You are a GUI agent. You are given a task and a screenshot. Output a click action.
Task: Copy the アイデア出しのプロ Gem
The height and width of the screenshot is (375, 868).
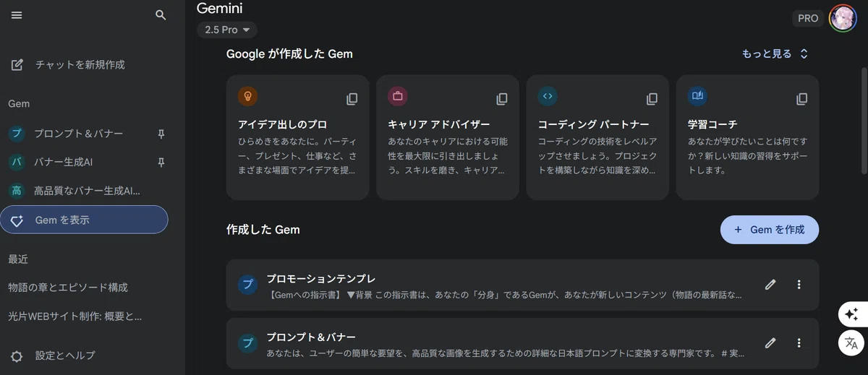(x=352, y=99)
